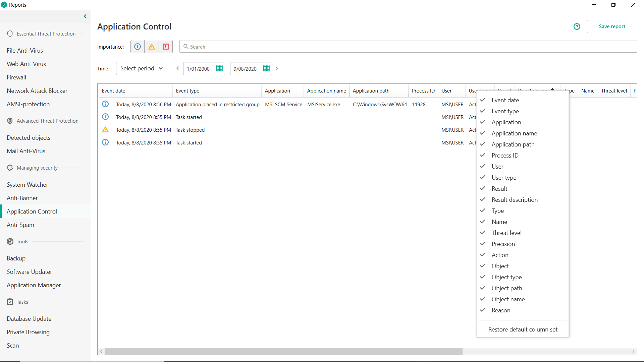Click the warning icon of Task stopped row

tap(105, 130)
